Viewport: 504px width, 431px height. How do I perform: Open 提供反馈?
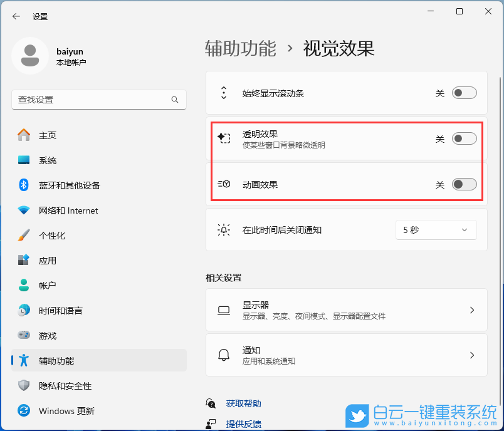point(244,423)
